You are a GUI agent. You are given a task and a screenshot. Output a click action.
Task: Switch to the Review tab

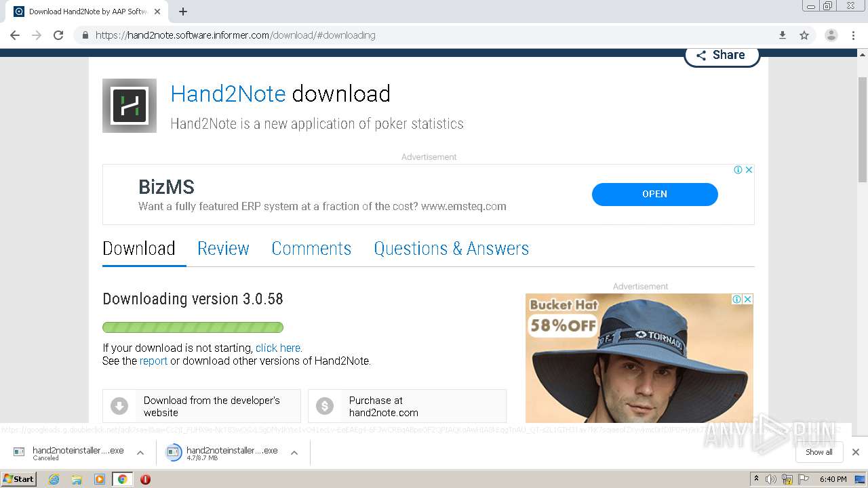(223, 249)
